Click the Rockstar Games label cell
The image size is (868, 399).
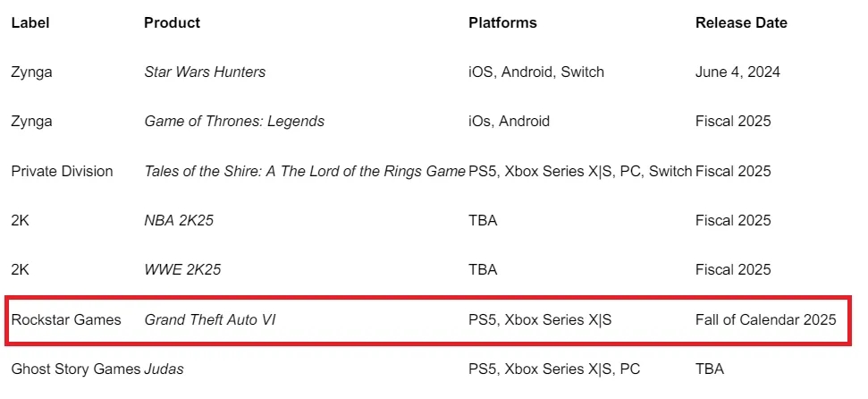66,319
